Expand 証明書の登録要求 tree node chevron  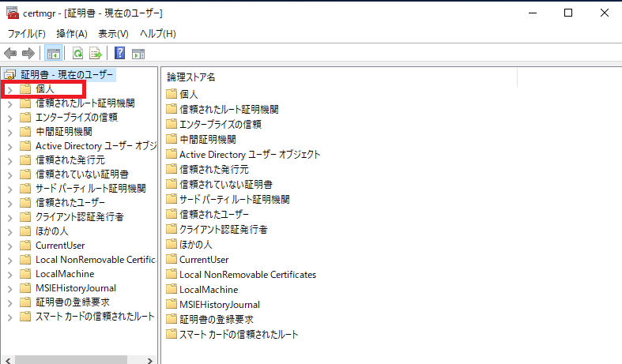[x=10, y=303]
